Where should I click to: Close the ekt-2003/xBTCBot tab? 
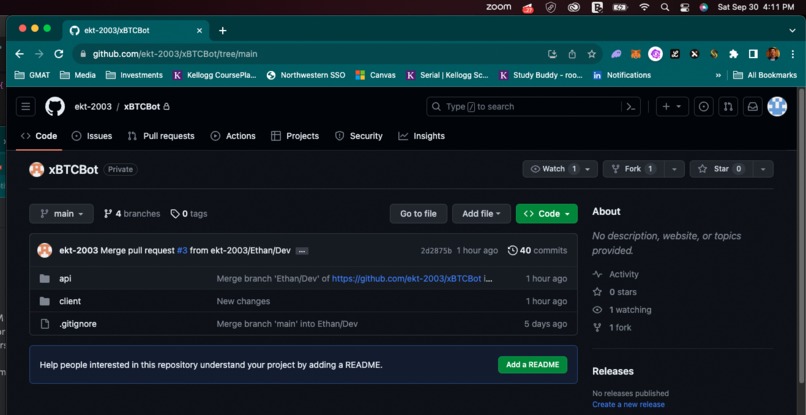click(199, 30)
